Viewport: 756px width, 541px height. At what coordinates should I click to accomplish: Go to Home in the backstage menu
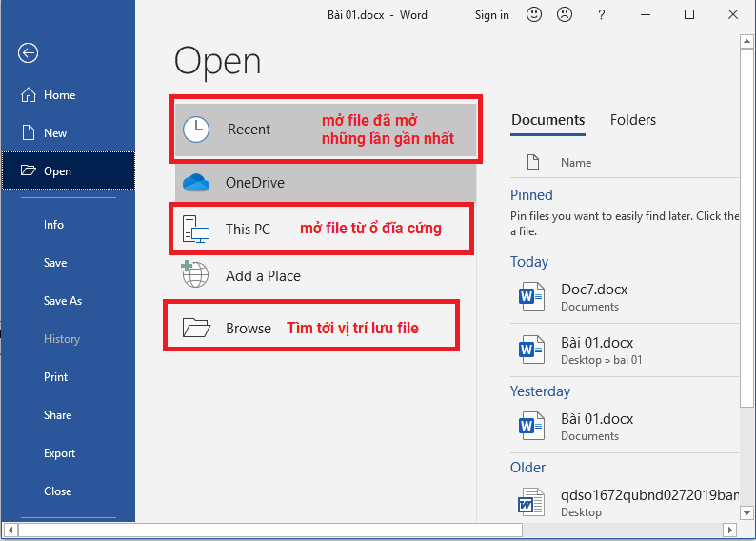point(69,95)
